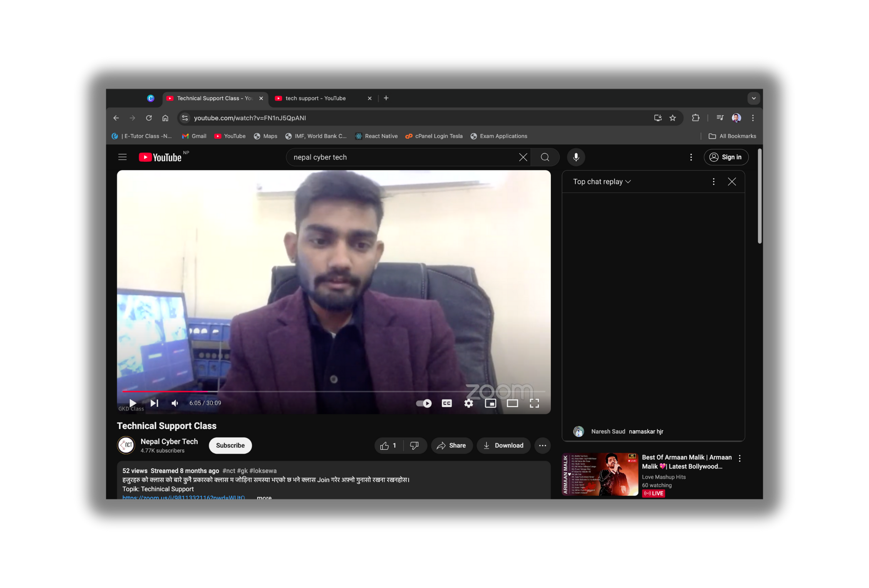
Task: Switch to theater mode view
Action: click(x=512, y=403)
